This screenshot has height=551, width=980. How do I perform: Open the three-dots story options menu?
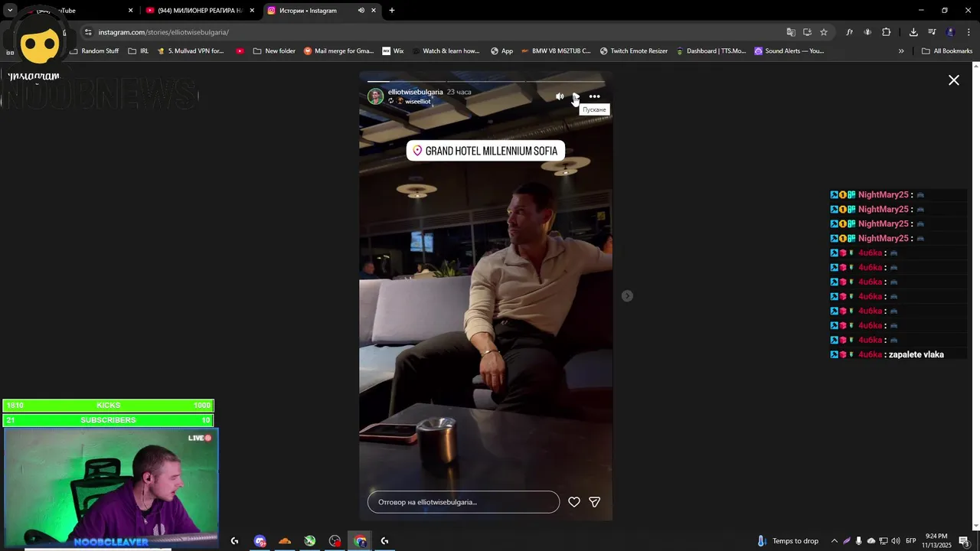(x=594, y=96)
